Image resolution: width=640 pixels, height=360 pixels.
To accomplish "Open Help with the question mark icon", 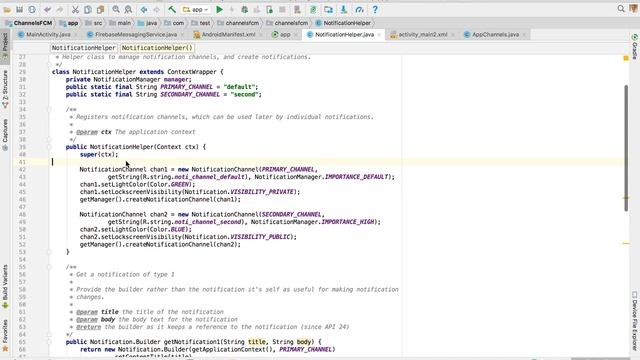I will pos(375,9).
